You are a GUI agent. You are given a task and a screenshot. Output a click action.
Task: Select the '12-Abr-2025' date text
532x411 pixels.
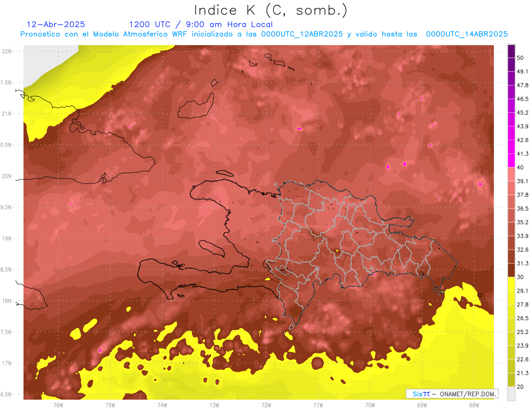[x=56, y=24]
